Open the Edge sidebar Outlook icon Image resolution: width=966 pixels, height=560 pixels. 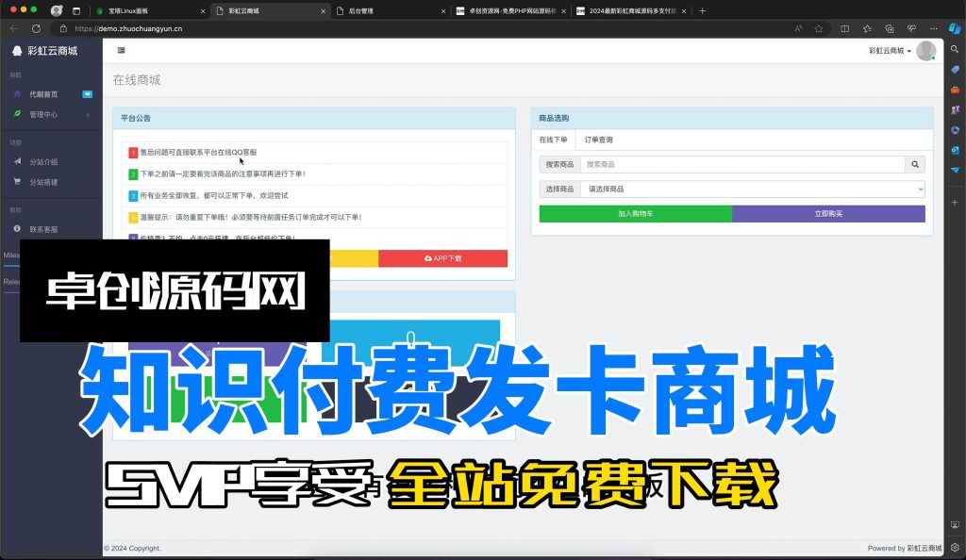[955, 150]
